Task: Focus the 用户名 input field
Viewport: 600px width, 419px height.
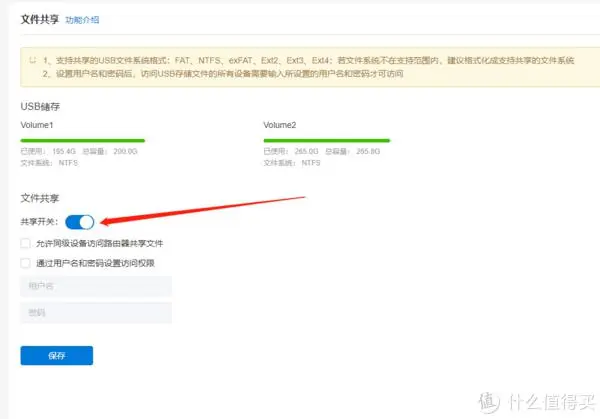Action: (x=96, y=286)
